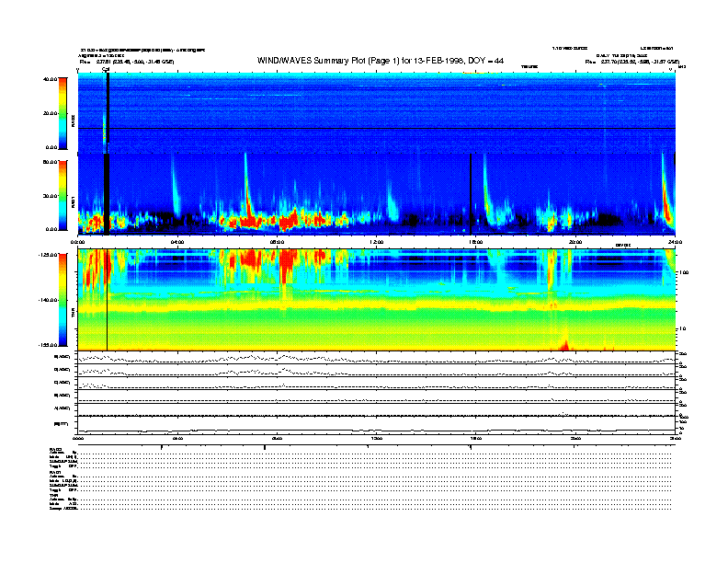The height and width of the screenshot is (563, 728).
Task: Click the 24:00 tick under RAD1 spectrogram
Action: 675,242
